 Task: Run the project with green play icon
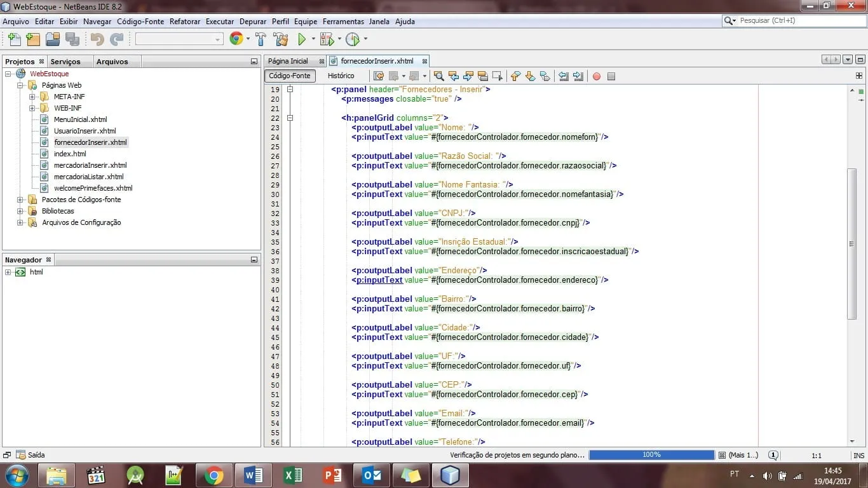(x=302, y=39)
